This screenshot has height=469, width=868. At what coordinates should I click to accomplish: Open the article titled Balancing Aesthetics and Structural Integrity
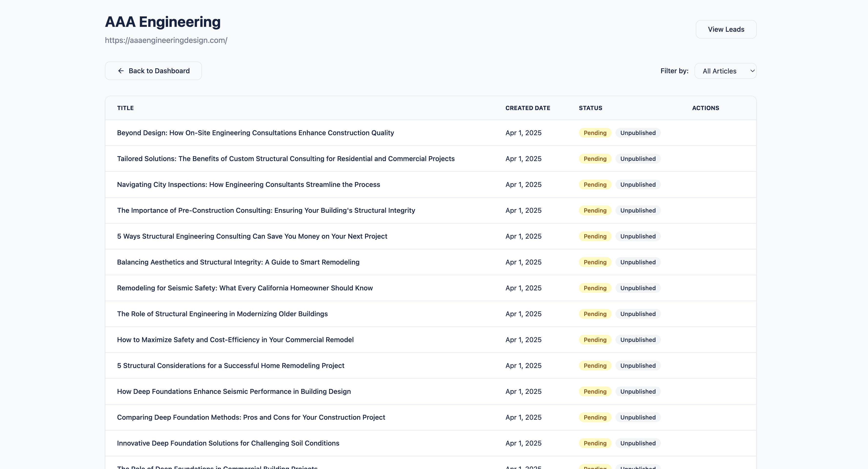tap(238, 262)
